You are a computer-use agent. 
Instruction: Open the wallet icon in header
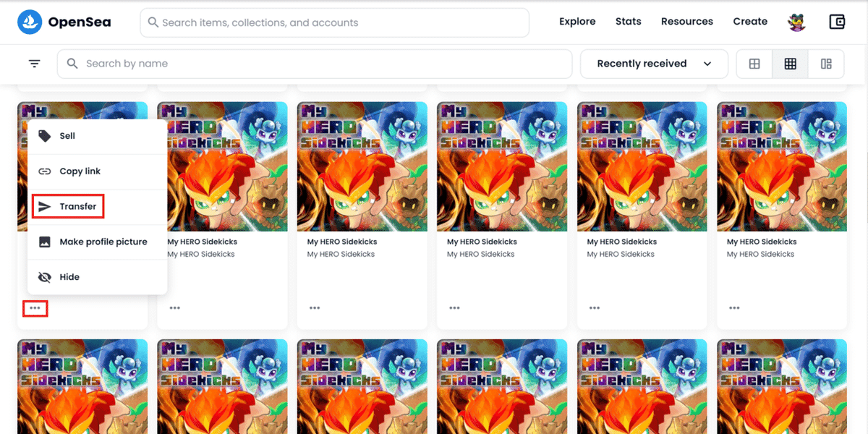[837, 22]
